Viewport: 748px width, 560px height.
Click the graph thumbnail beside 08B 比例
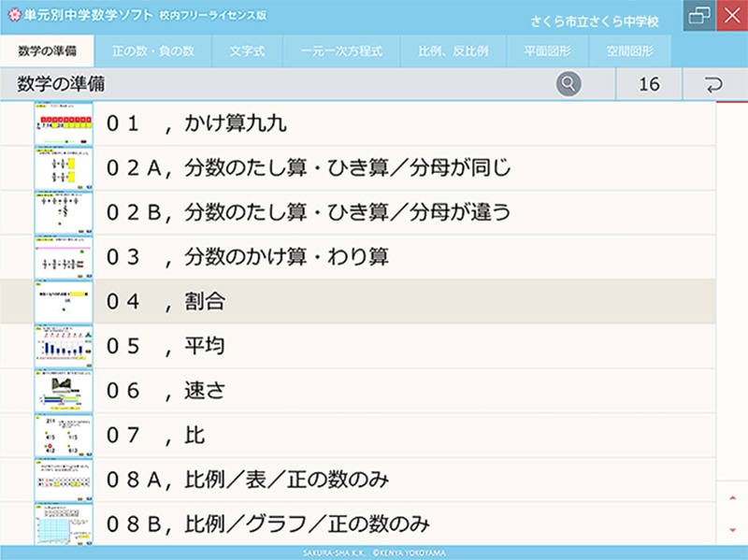(x=61, y=525)
